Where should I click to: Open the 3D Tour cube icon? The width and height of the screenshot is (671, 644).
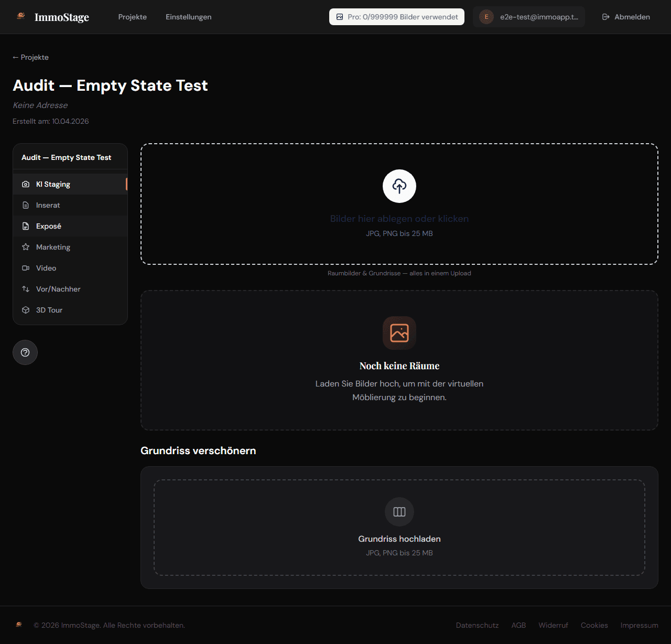25,310
